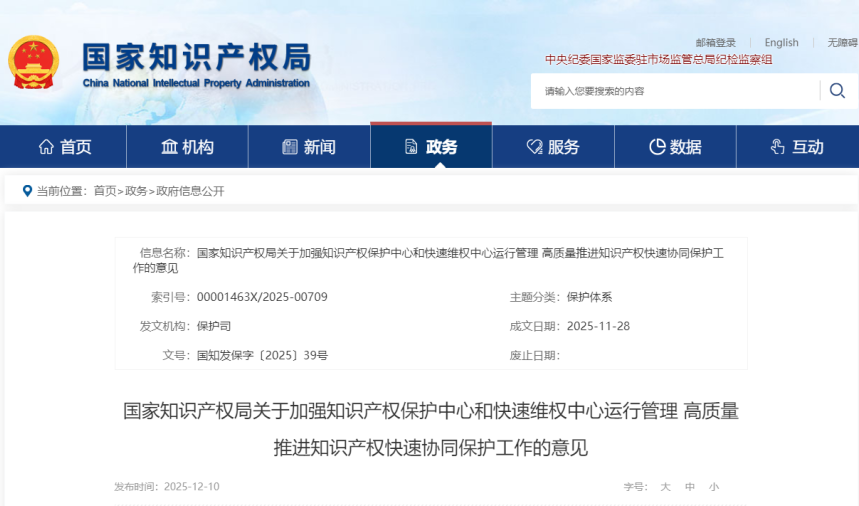Click the national emblem logo

(33, 62)
